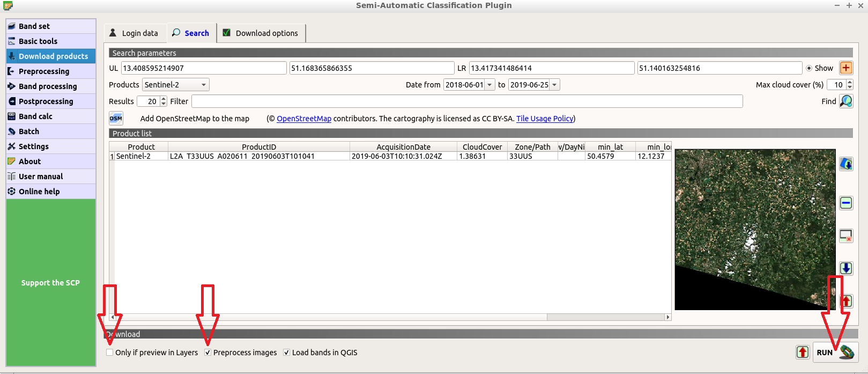Switch to the Login data tab
Screen dimensions: 868x374
click(134, 33)
